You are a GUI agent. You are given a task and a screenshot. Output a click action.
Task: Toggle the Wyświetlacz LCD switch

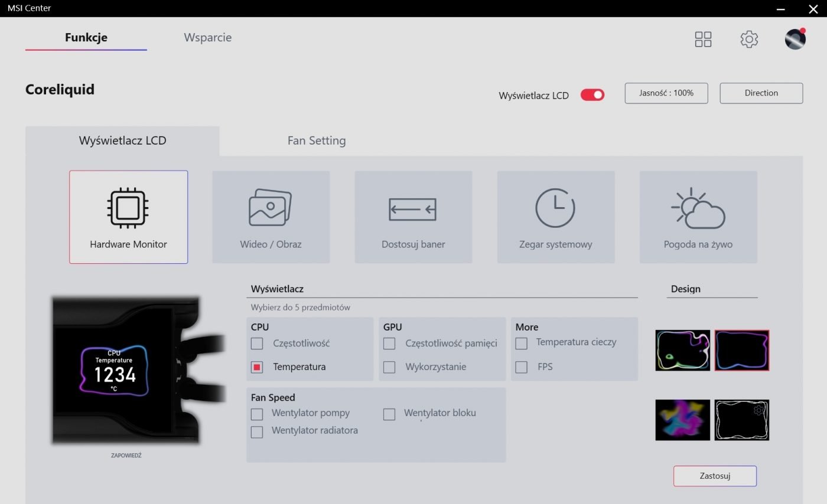(x=592, y=94)
